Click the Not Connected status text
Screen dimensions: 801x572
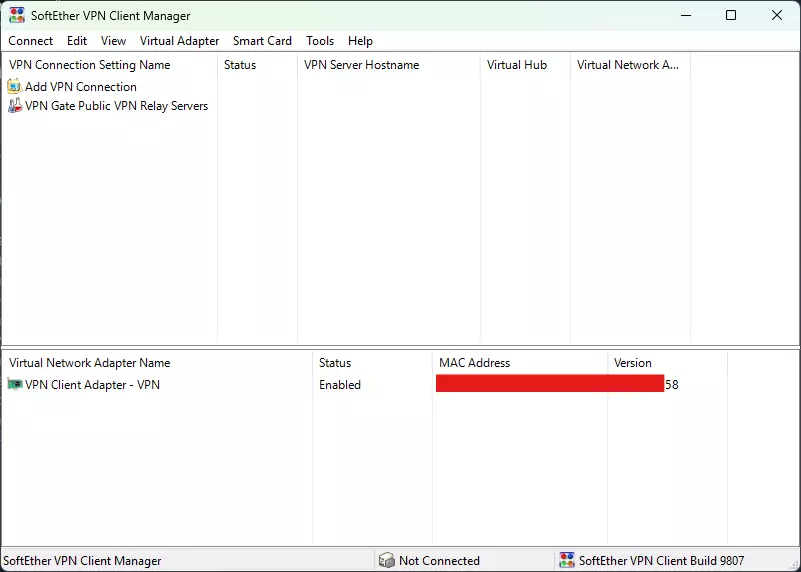pyautogui.click(x=439, y=561)
